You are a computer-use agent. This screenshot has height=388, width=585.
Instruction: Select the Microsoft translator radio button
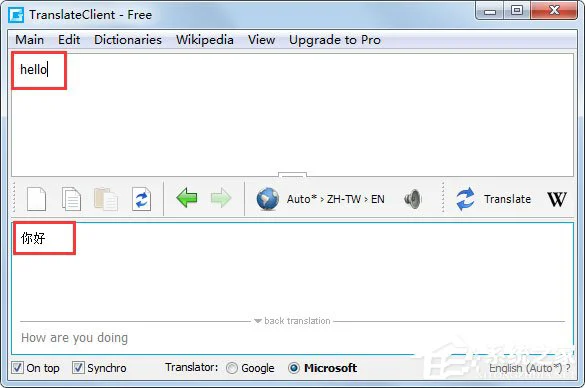click(294, 368)
